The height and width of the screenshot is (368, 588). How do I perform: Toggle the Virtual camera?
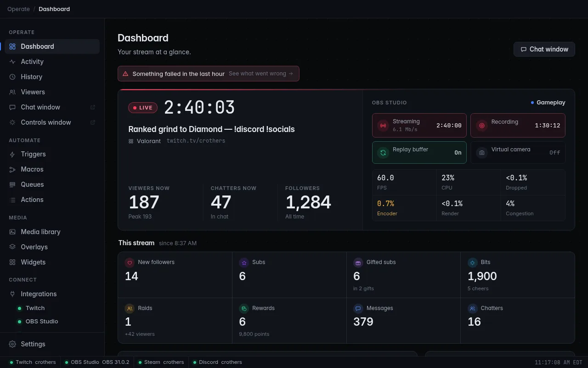coord(518,153)
